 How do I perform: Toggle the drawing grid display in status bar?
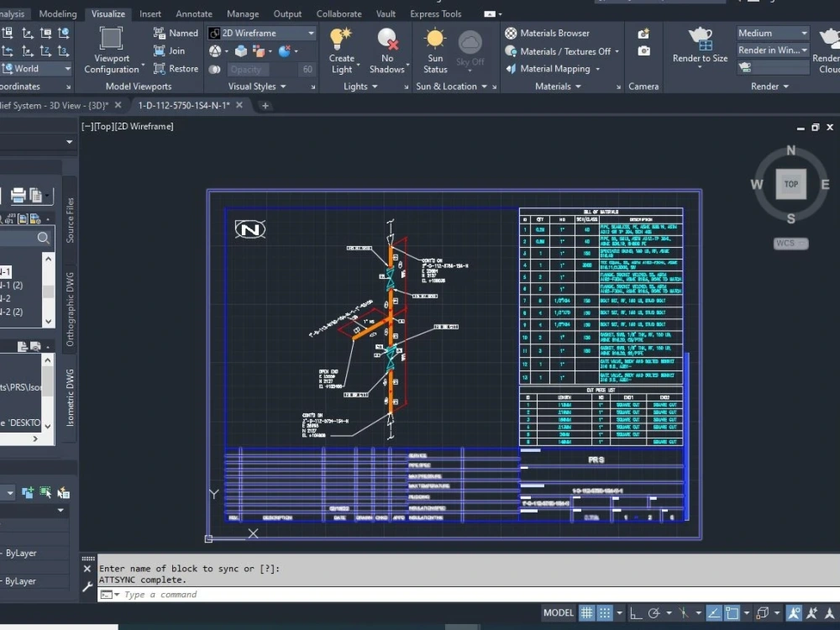click(587, 613)
